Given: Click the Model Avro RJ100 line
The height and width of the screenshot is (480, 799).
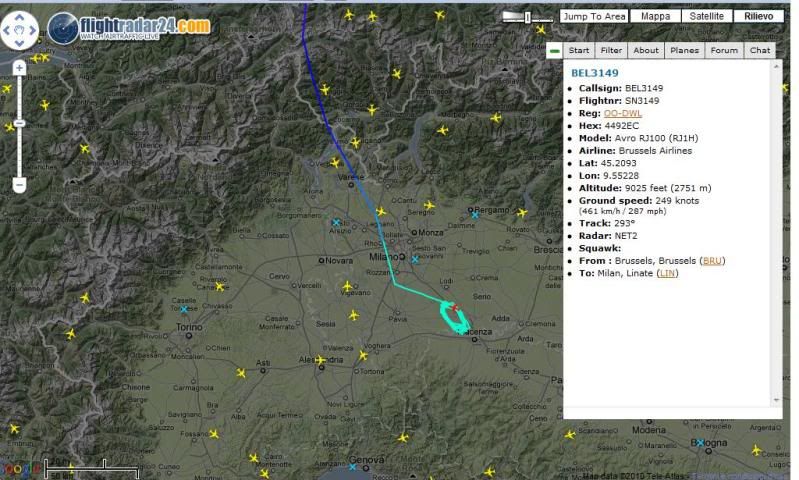Looking at the screenshot, I should tap(638, 138).
